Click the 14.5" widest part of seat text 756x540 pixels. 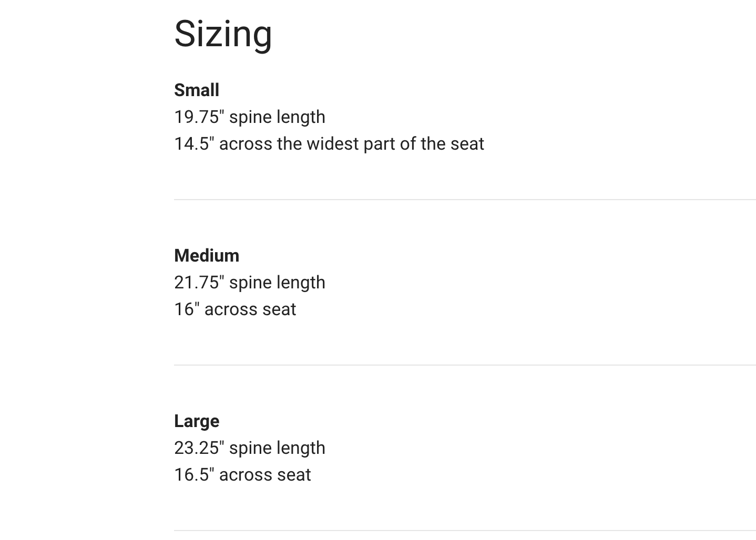329,144
